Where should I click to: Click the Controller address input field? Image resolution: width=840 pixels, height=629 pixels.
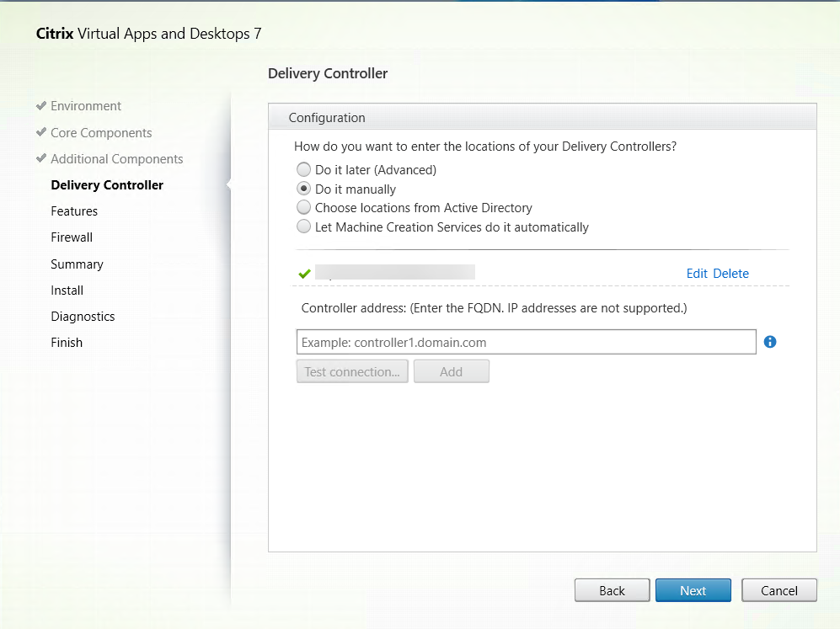(x=526, y=342)
